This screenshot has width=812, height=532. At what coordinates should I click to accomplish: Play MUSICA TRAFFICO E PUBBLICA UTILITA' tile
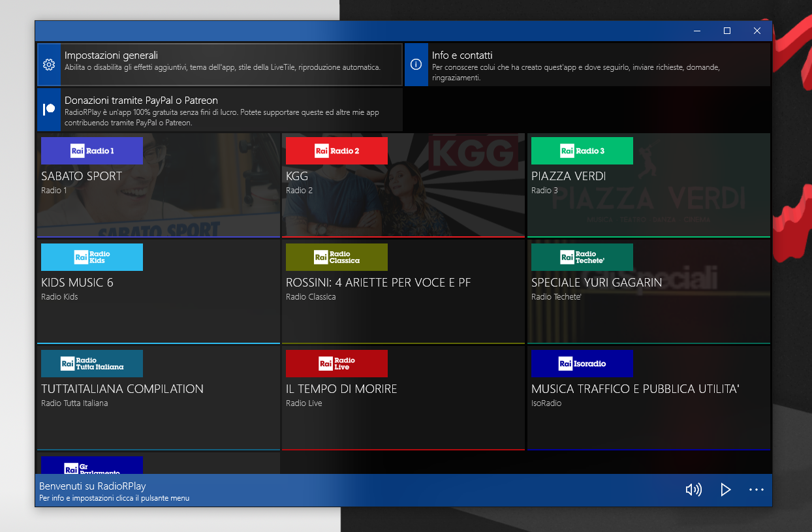(x=649, y=398)
